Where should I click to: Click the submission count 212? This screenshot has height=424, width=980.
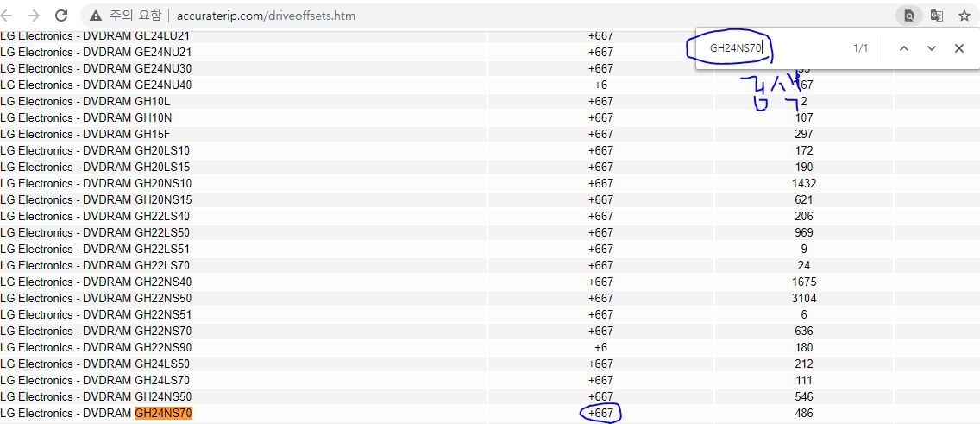[x=804, y=364]
